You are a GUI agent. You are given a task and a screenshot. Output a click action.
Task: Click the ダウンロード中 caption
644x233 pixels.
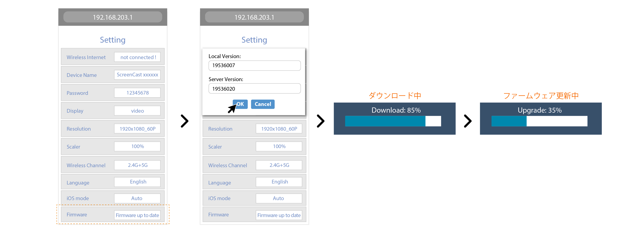point(395,96)
